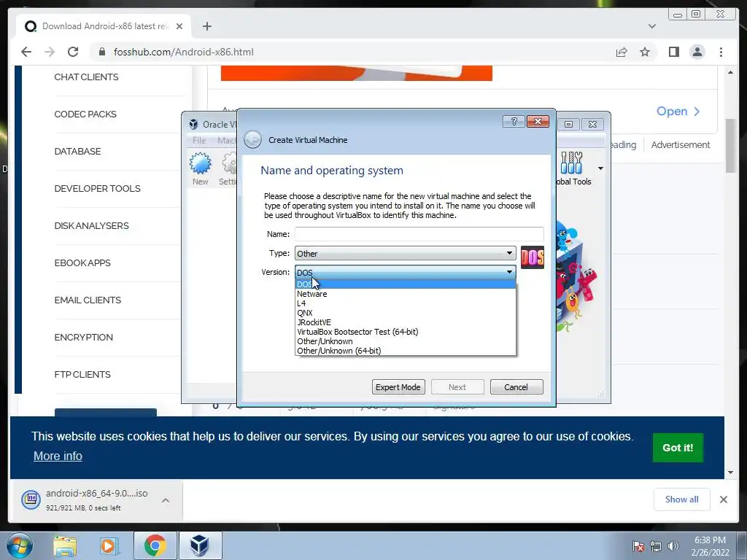Close the downloads bar
Image resolution: width=747 pixels, height=560 pixels.
[x=723, y=499]
